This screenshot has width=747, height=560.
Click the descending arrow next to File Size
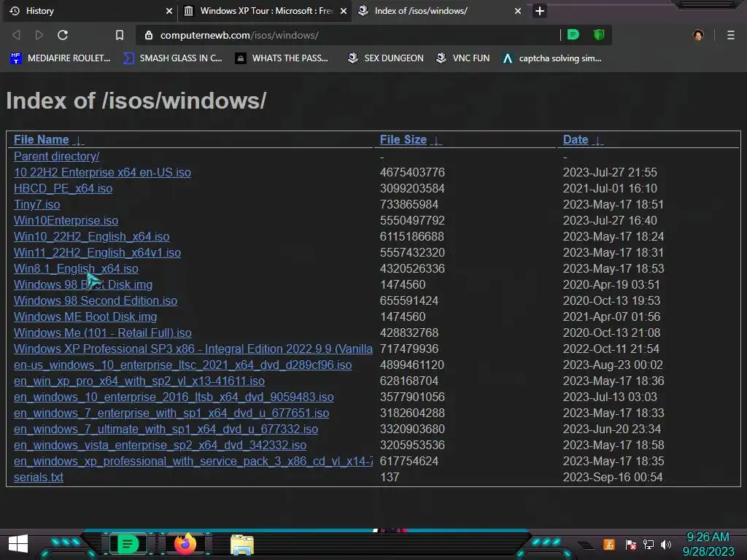(436, 141)
